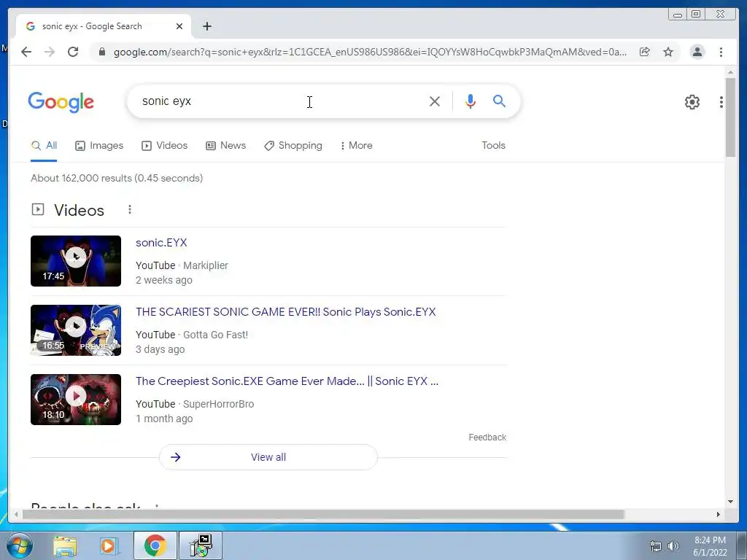747x560 pixels.
Task: Submit the search with the magnifier icon
Action: point(499,101)
